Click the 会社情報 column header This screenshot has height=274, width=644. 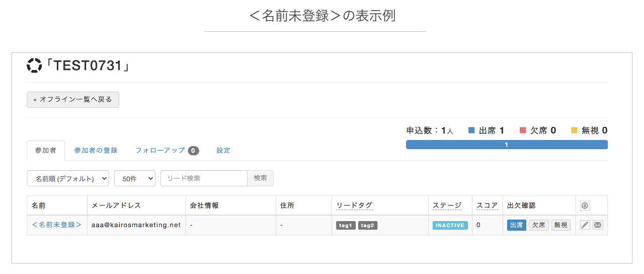[x=204, y=205]
